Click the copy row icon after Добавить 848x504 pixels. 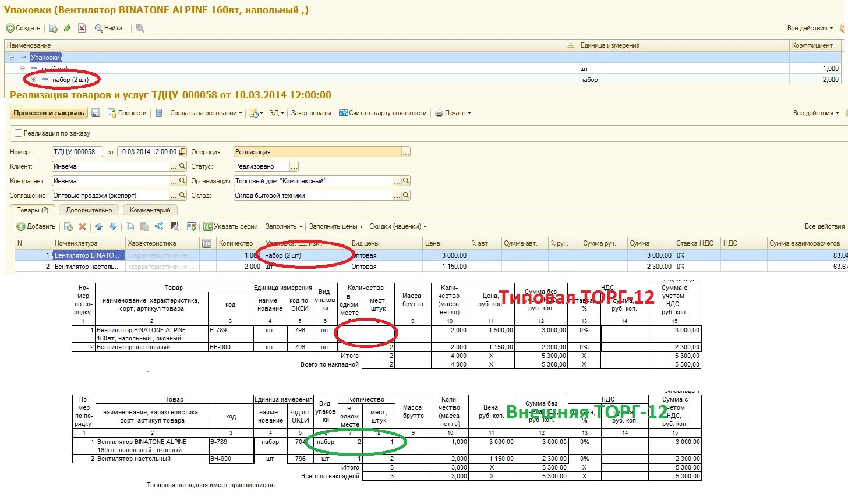68,226
